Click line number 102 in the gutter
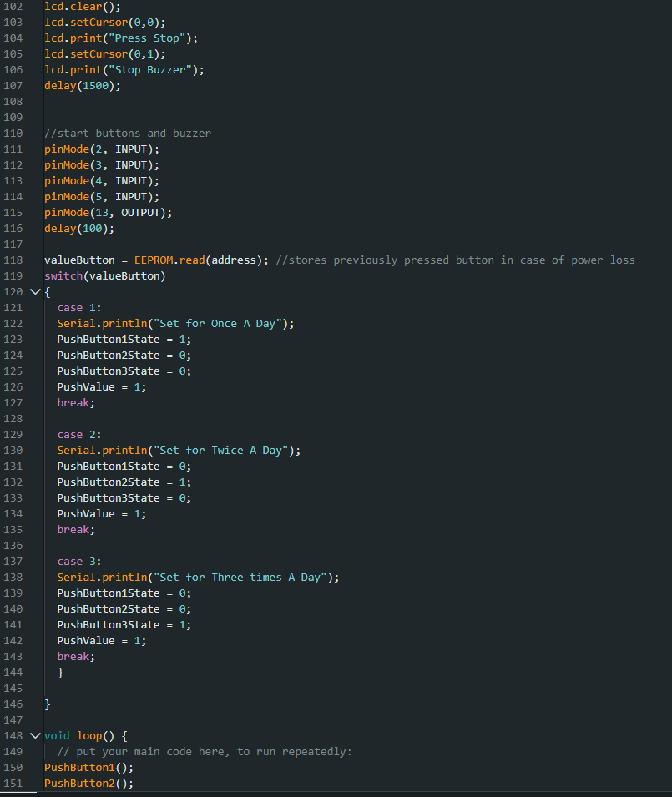This screenshot has width=672, height=797. (13, 7)
